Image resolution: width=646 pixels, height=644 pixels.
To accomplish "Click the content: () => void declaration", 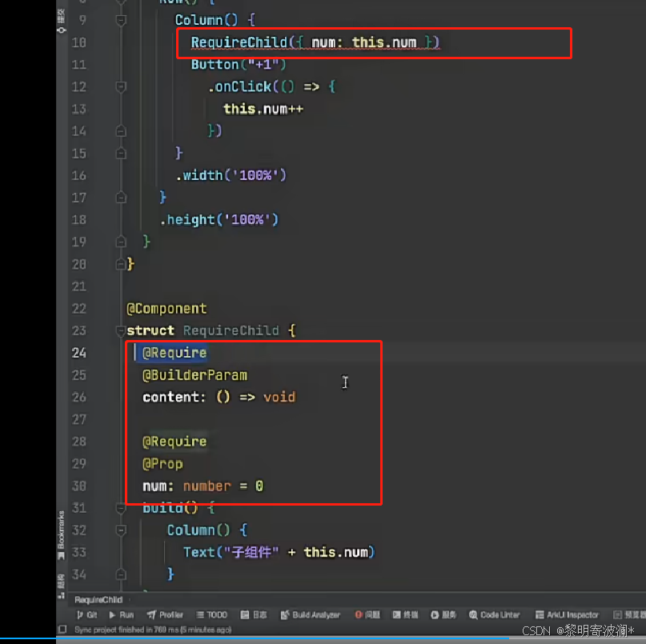I will [219, 398].
